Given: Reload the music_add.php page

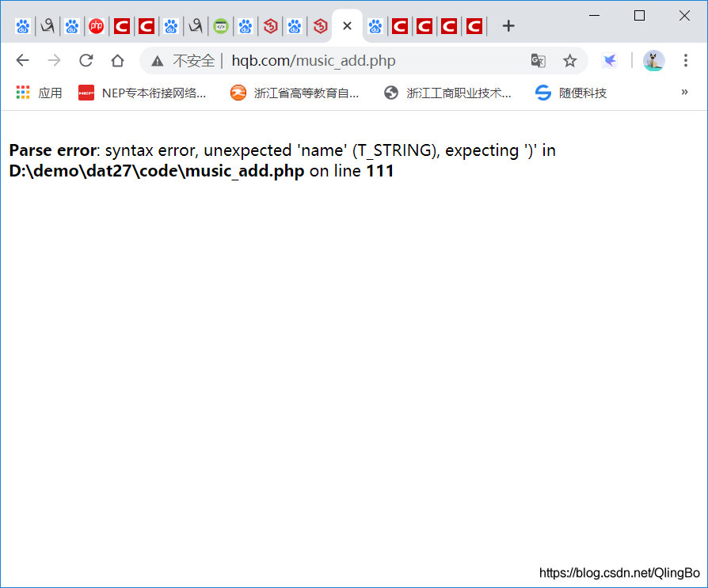Looking at the screenshot, I should pos(86,60).
